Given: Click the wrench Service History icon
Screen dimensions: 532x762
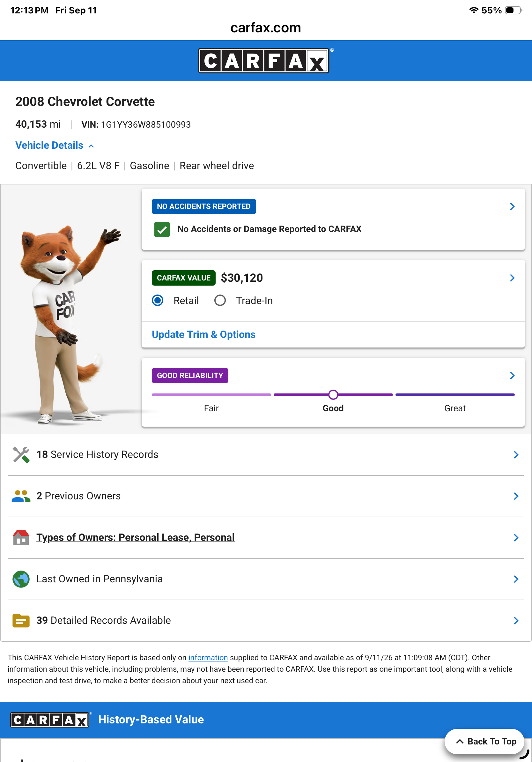Looking at the screenshot, I should coord(21,455).
